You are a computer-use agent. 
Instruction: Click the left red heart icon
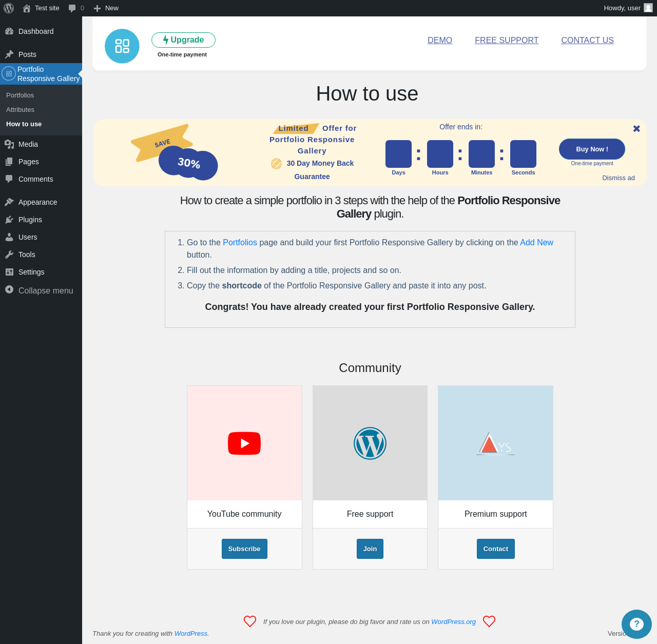250,621
